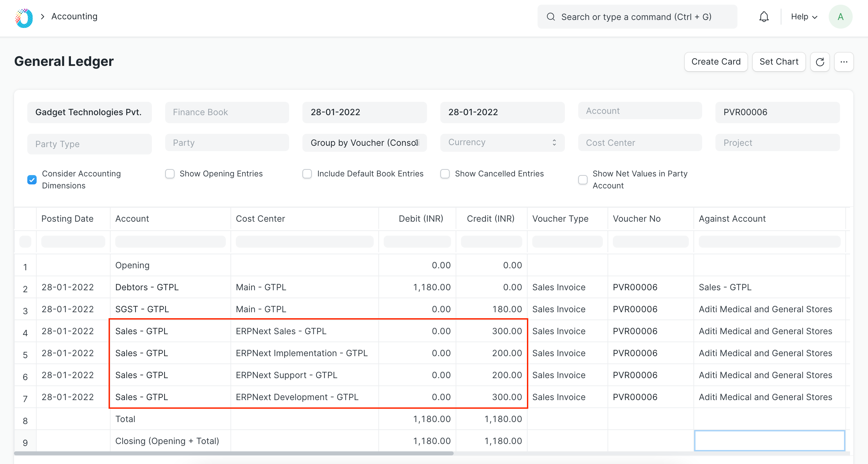Expand the Finance Book dropdown
Image resolution: width=868 pixels, height=464 pixels.
pos(227,112)
